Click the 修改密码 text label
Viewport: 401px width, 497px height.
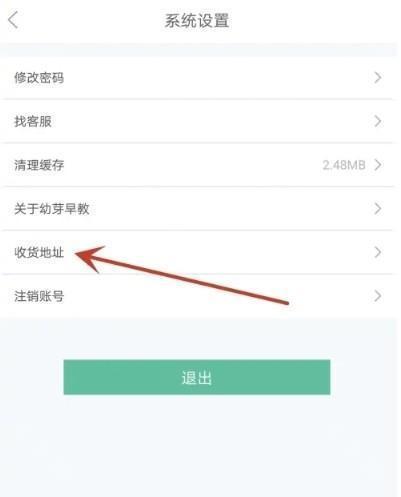[x=39, y=78]
